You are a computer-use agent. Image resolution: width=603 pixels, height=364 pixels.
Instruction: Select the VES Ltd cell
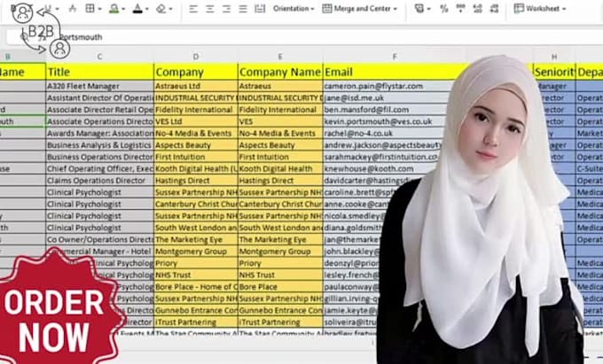pos(196,121)
